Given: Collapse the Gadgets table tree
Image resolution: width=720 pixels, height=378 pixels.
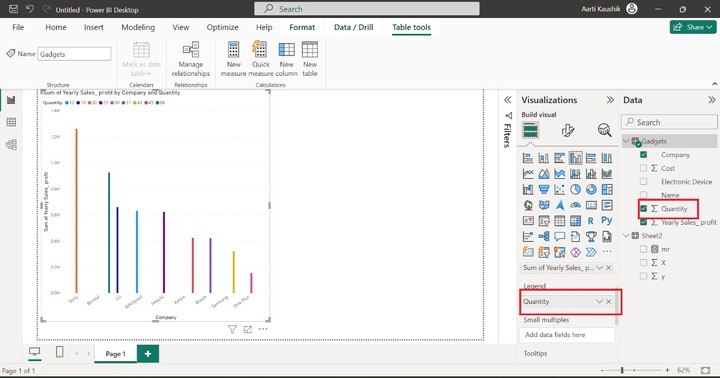Looking at the screenshot, I should pyautogui.click(x=626, y=141).
